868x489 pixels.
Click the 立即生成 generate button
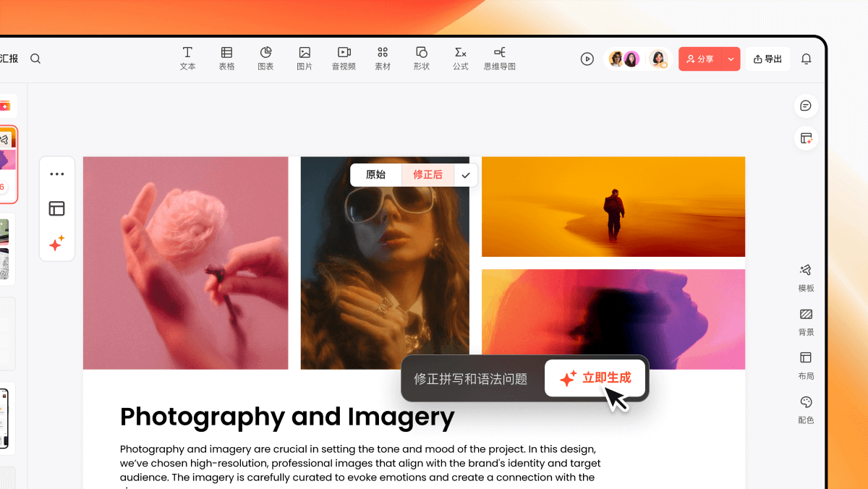coord(595,378)
